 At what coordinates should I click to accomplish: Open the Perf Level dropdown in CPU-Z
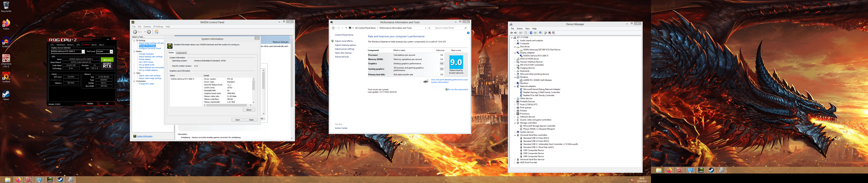pos(111,52)
